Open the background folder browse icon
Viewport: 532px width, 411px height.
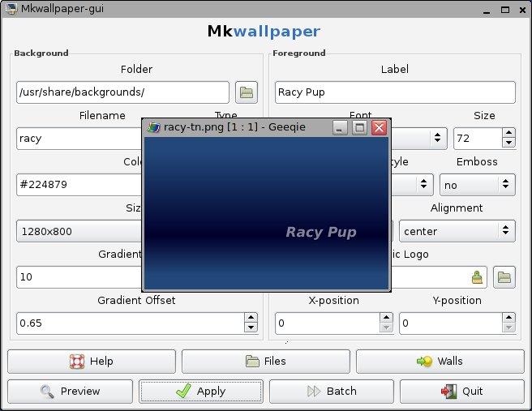247,92
